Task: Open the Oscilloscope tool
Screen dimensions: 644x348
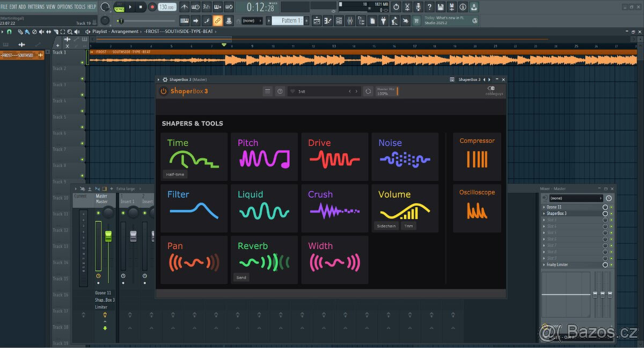Action: pyautogui.click(x=477, y=208)
